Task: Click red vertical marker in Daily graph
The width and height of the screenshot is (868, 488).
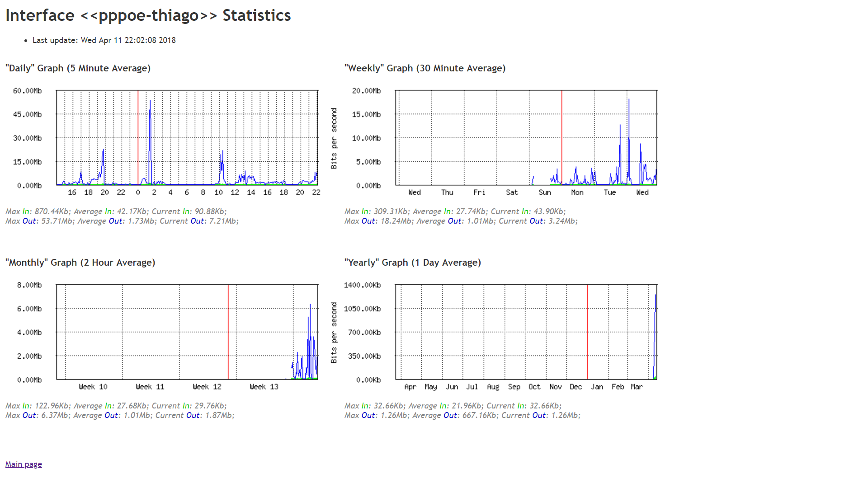Action: 138,136
